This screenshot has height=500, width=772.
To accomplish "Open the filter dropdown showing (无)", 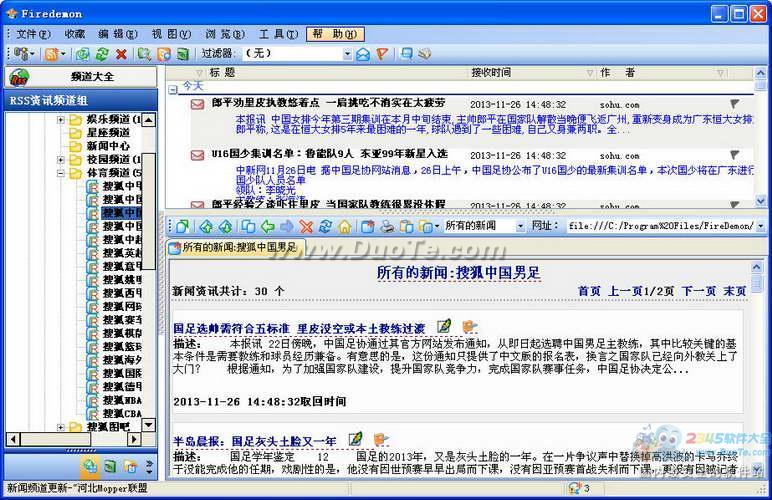I will point(347,54).
